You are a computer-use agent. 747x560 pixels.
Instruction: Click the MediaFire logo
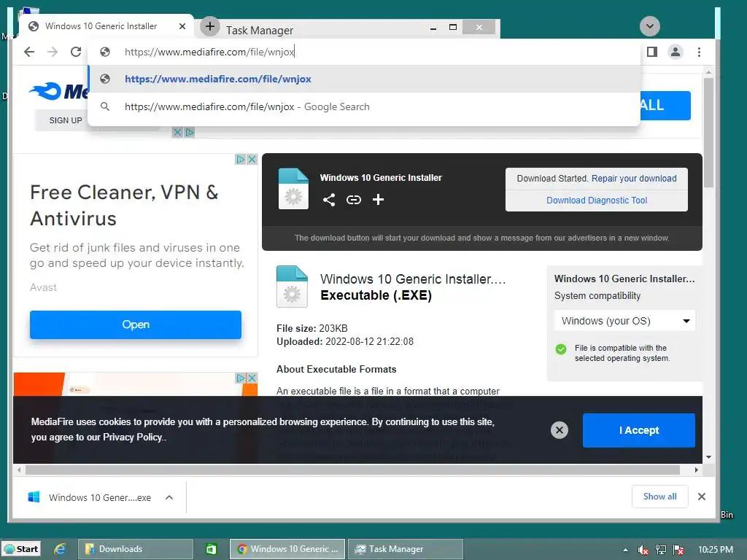(x=58, y=91)
